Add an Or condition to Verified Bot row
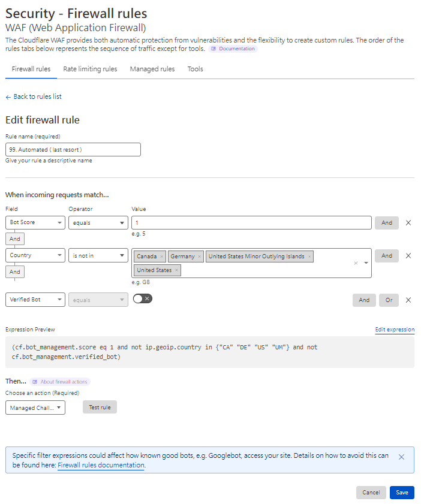The height and width of the screenshot is (504, 421). coord(389,300)
